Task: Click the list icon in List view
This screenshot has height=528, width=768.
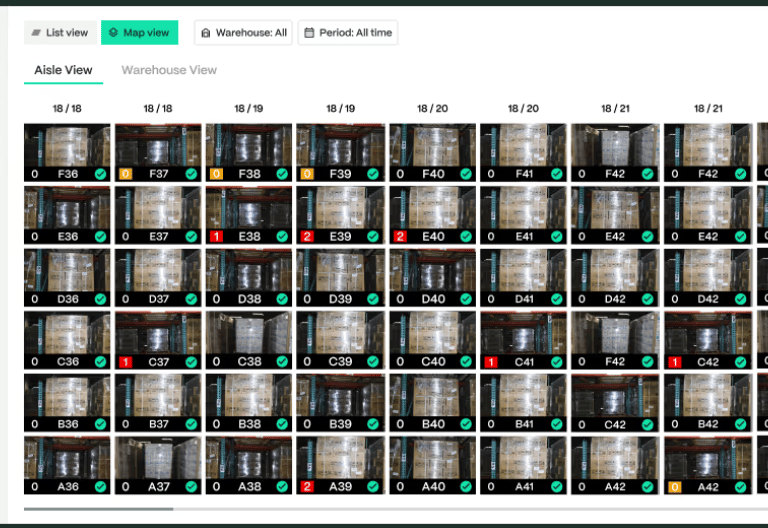Action: [36, 33]
